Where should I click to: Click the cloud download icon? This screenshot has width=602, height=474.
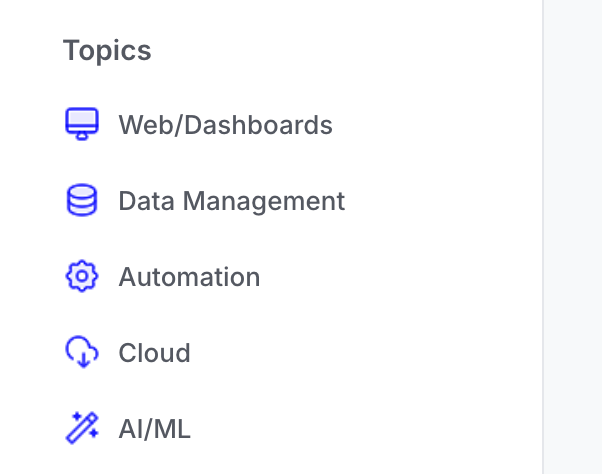[82, 352]
